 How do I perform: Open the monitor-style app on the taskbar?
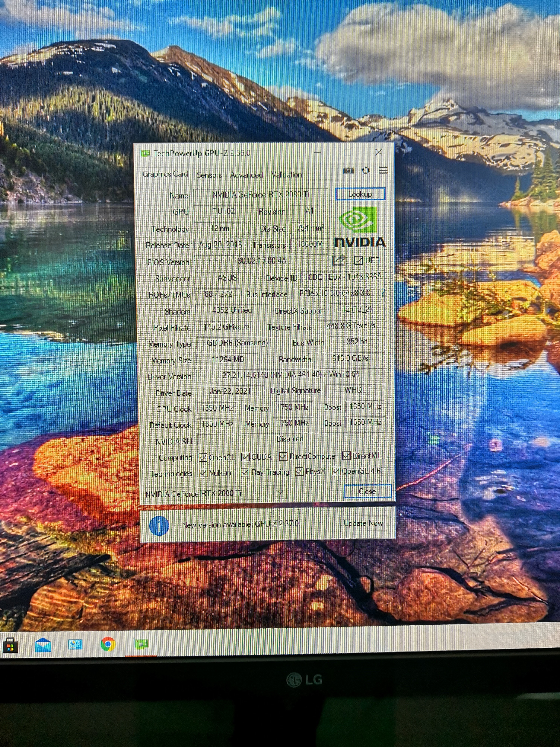click(x=75, y=644)
